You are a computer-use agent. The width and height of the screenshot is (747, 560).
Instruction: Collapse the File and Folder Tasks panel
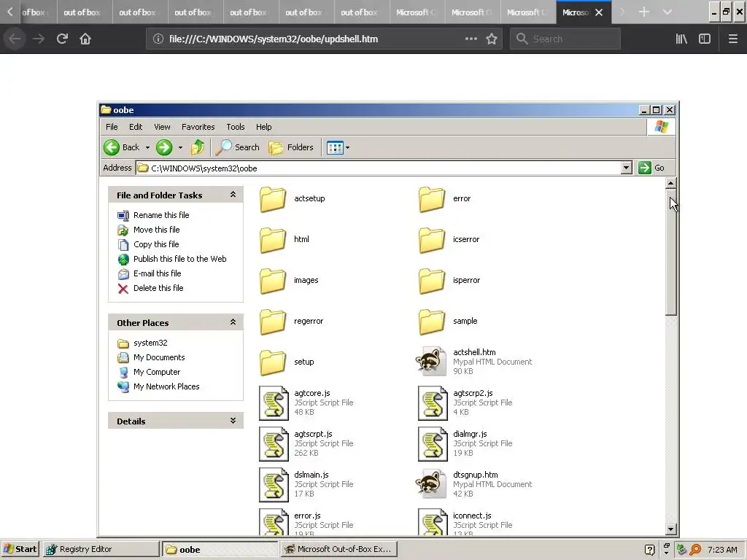coord(233,194)
